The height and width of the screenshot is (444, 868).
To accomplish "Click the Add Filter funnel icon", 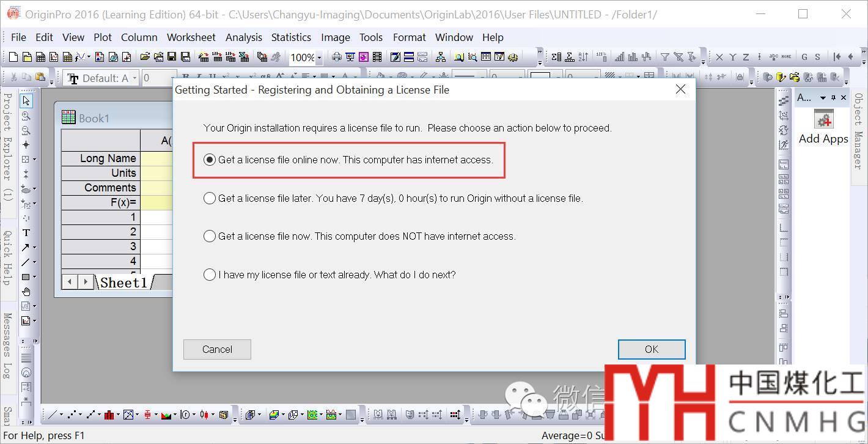I will pyautogui.click(x=664, y=57).
